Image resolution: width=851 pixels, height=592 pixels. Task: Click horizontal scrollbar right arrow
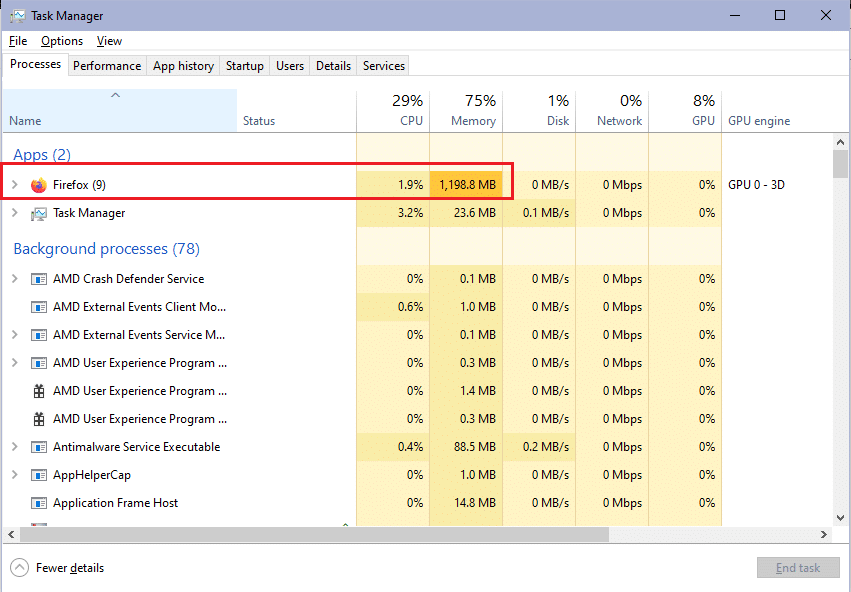824,534
